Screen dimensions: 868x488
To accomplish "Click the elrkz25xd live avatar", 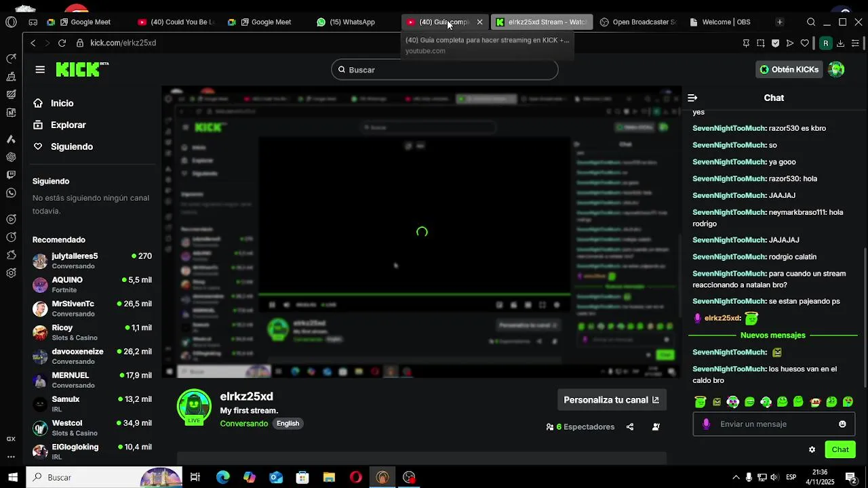I will click(x=194, y=406).
